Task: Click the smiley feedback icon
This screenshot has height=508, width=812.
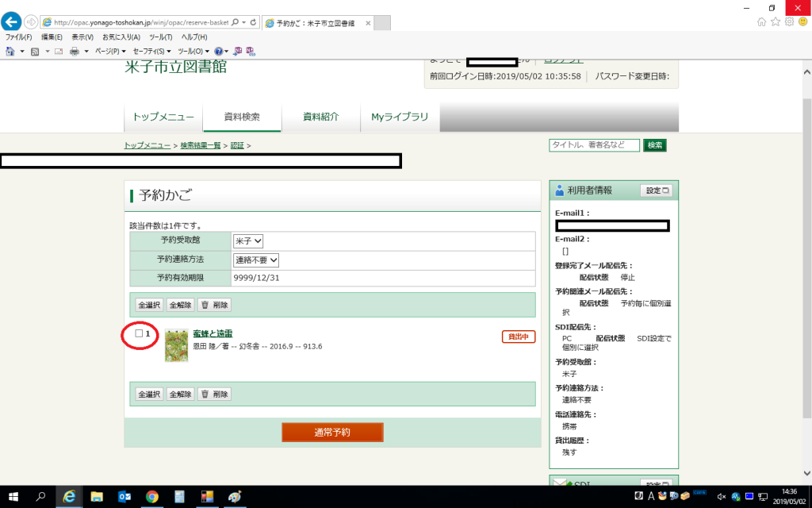Action: pos(802,21)
